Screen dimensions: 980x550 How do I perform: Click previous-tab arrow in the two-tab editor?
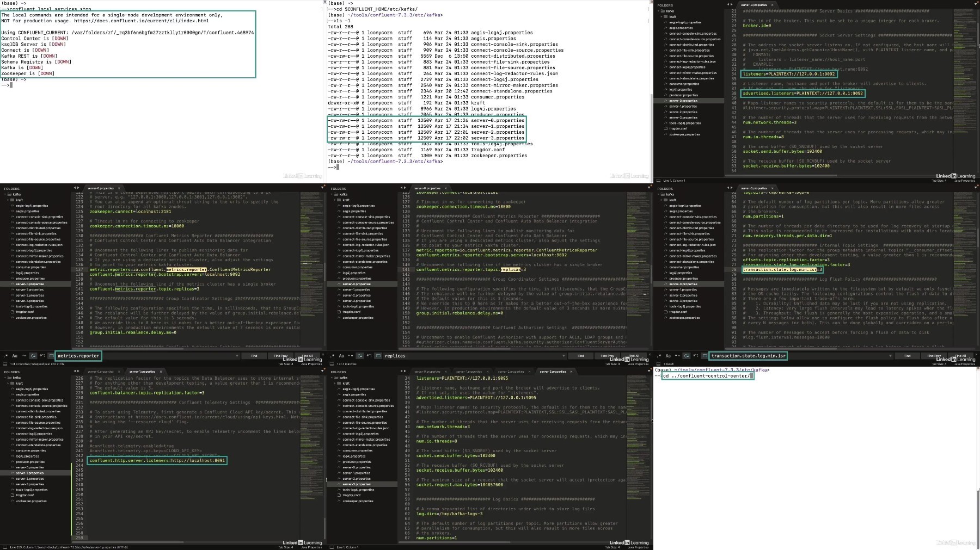coord(75,372)
